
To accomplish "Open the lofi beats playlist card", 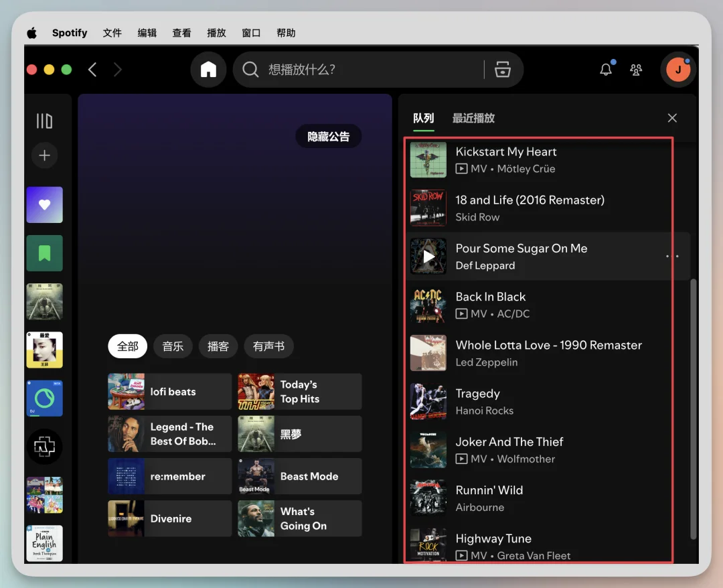I will point(170,392).
